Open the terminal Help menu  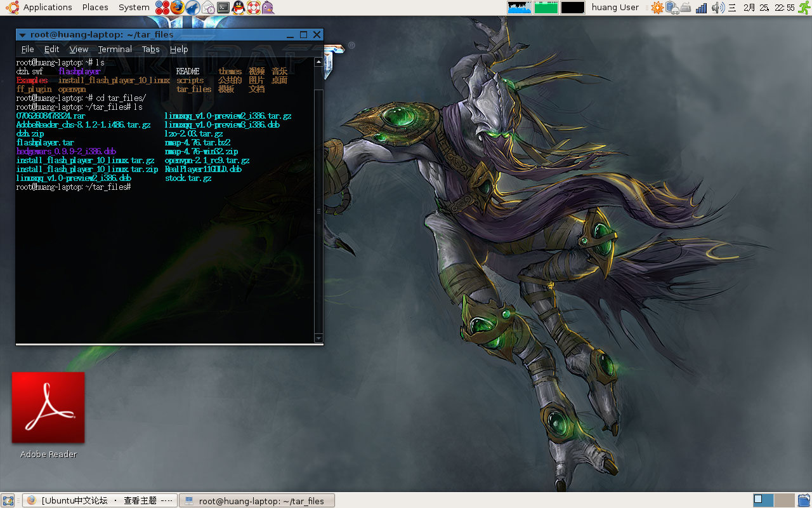(x=179, y=49)
